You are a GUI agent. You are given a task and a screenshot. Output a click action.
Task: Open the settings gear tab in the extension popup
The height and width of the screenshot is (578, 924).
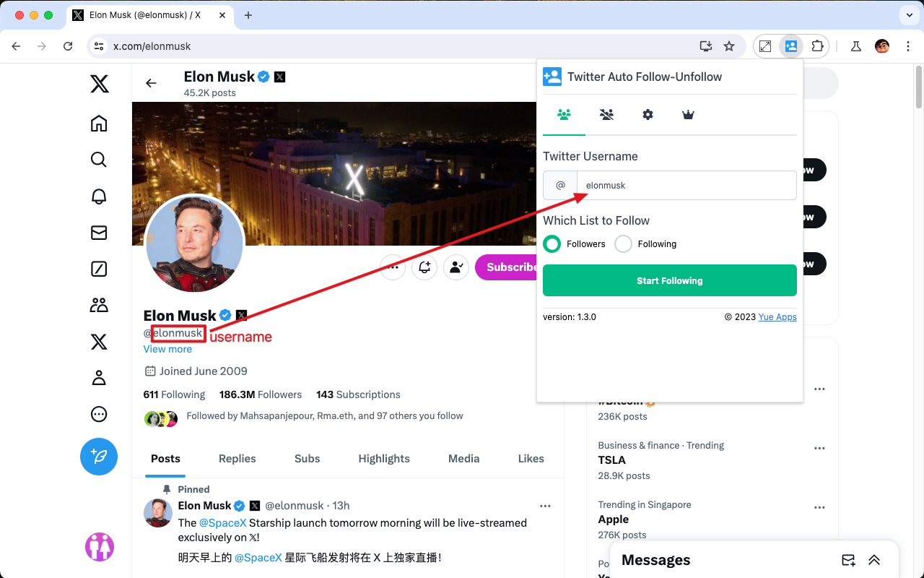pyautogui.click(x=648, y=114)
